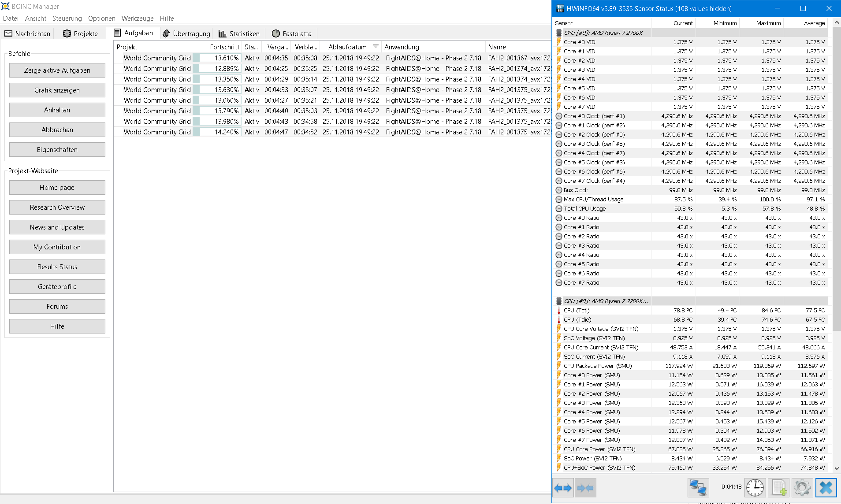Click the chip icon of first CPU header
Image resolution: width=841 pixels, height=504 pixels.
[559, 33]
